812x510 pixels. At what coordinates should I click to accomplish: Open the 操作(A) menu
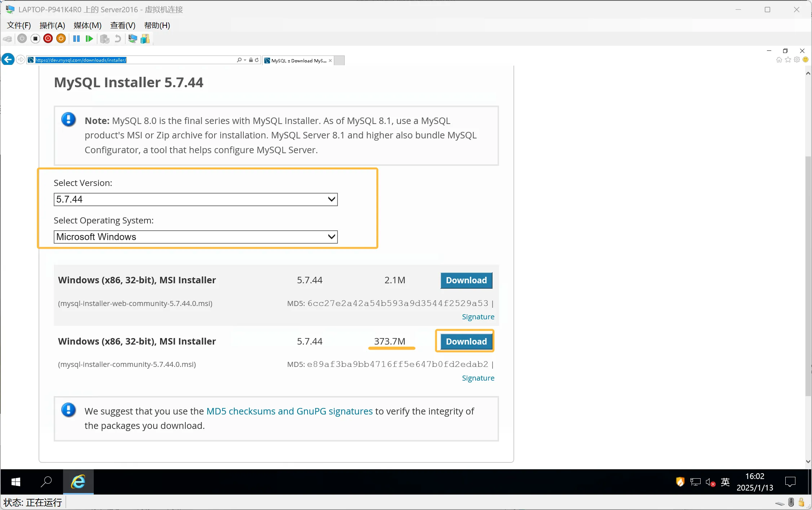[52, 25]
